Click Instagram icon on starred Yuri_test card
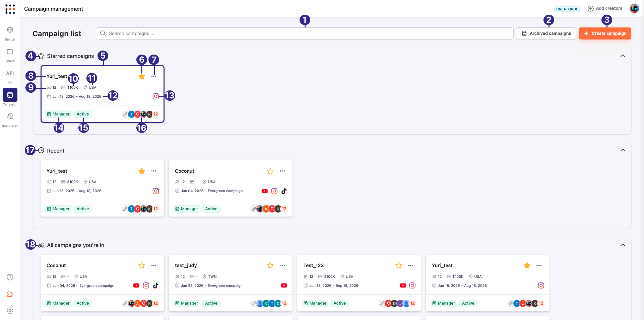Image resolution: width=644 pixels, height=320 pixels. pos(156,96)
